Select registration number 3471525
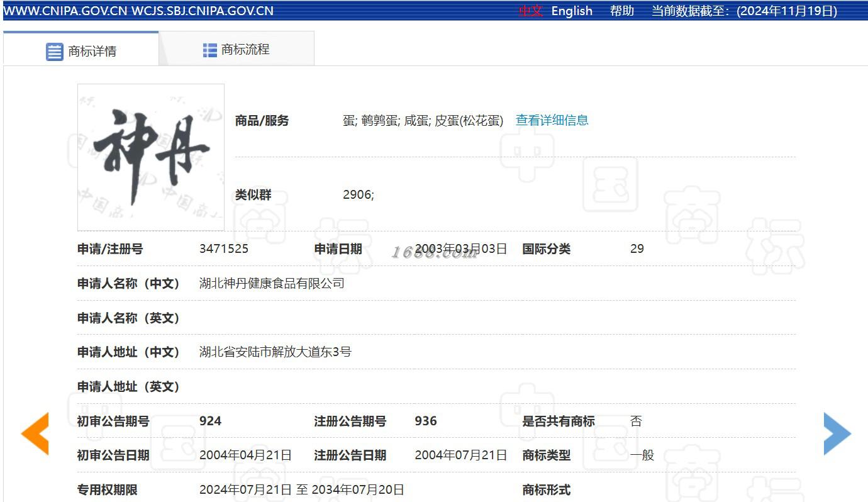The width and height of the screenshot is (868, 502). click(224, 248)
